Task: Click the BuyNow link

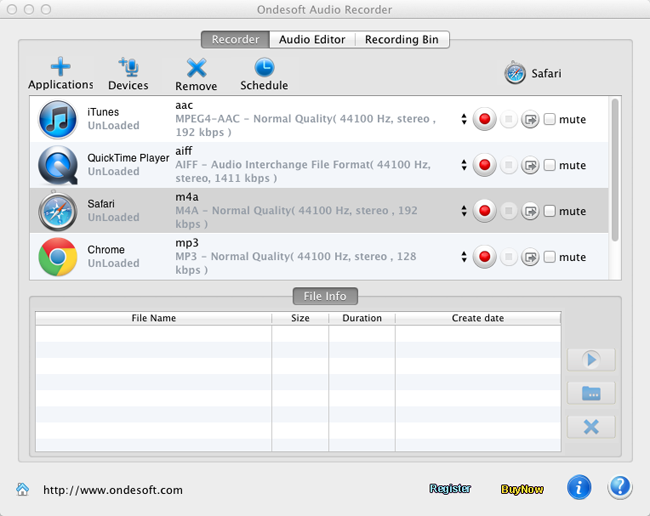Action: pyautogui.click(x=522, y=489)
